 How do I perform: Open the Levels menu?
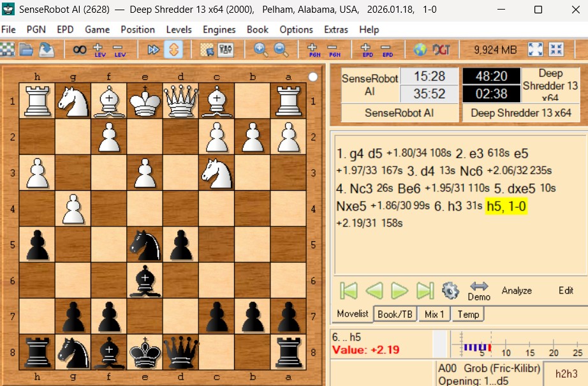pyautogui.click(x=179, y=29)
